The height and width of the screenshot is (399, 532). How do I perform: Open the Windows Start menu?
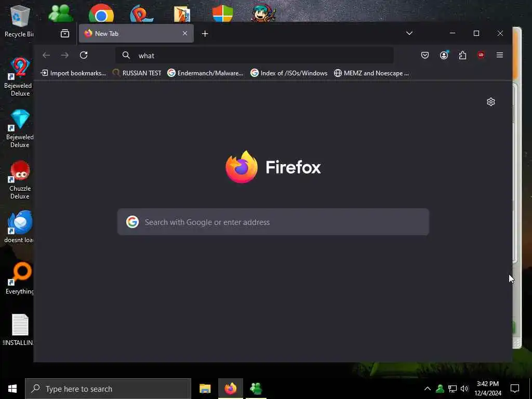(12, 389)
